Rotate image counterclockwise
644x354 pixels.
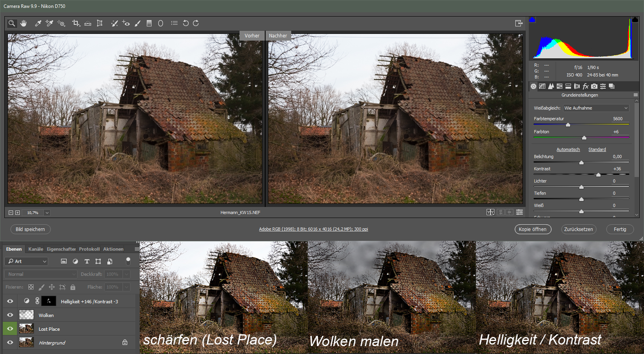point(185,23)
